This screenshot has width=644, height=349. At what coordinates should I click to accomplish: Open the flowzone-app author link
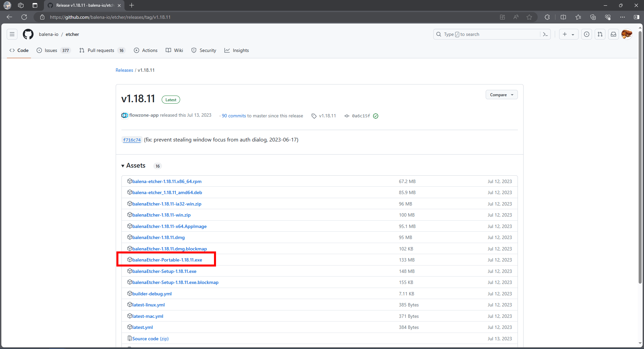click(x=144, y=115)
